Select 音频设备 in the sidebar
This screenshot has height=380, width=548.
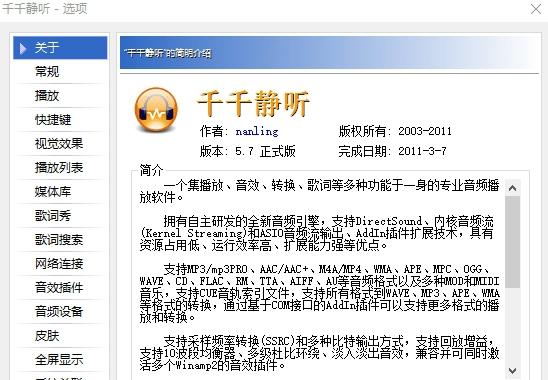point(60,311)
